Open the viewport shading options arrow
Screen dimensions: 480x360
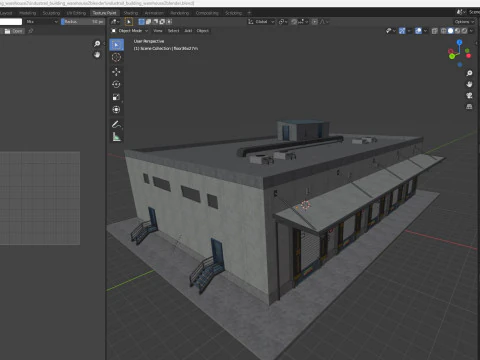[471, 31]
